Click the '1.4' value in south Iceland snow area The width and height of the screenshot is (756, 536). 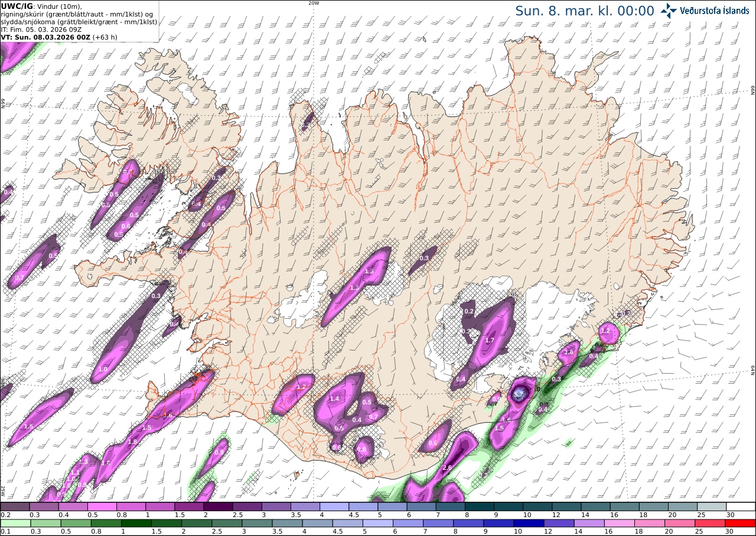click(x=334, y=399)
